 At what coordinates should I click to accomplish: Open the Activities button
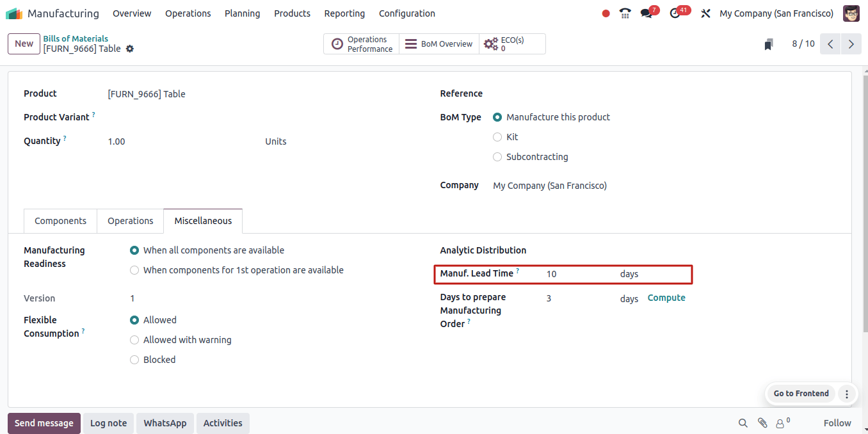pos(223,423)
